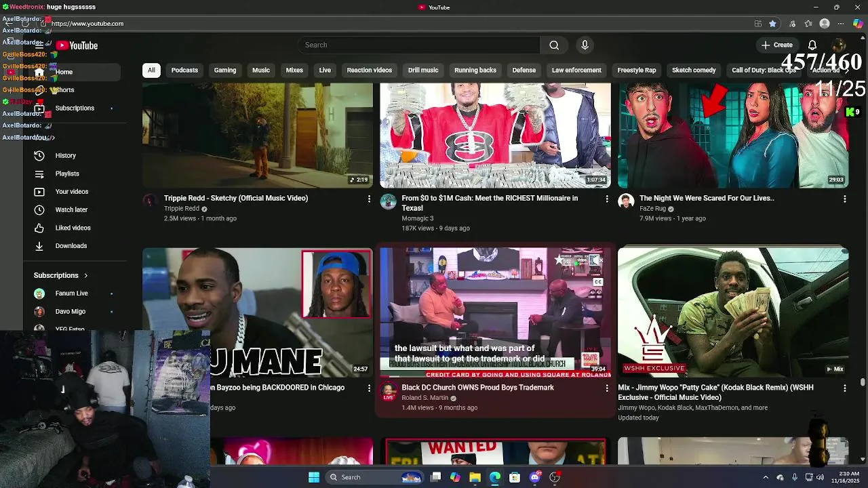Click the Downloads arrow icon
The width and height of the screenshot is (868, 488).
point(39,246)
